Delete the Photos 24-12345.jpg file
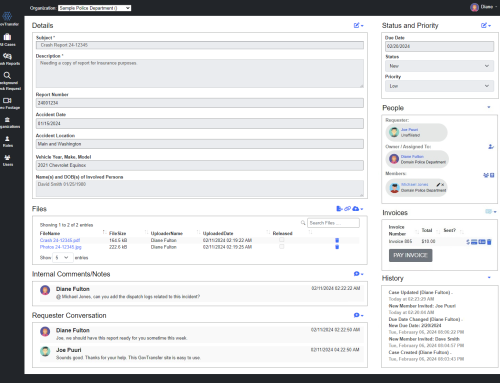The height and width of the screenshot is (383, 500). pyautogui.click(x=337, y=247)
